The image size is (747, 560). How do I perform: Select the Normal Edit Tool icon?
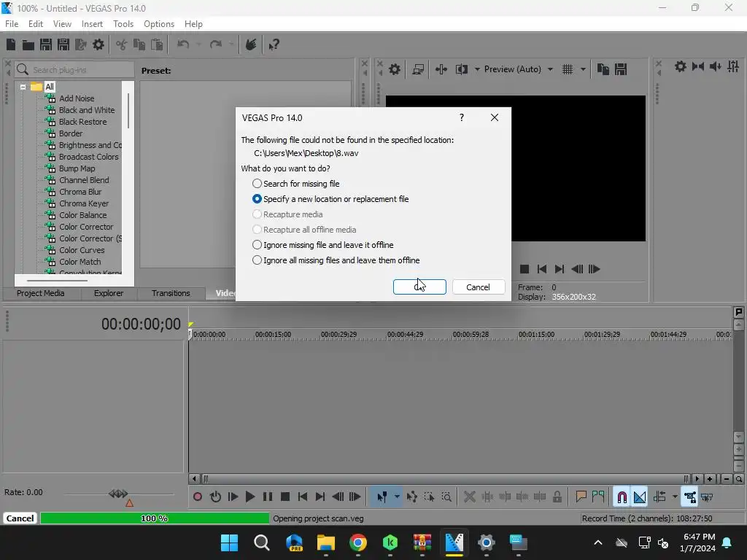coord(382,497)
